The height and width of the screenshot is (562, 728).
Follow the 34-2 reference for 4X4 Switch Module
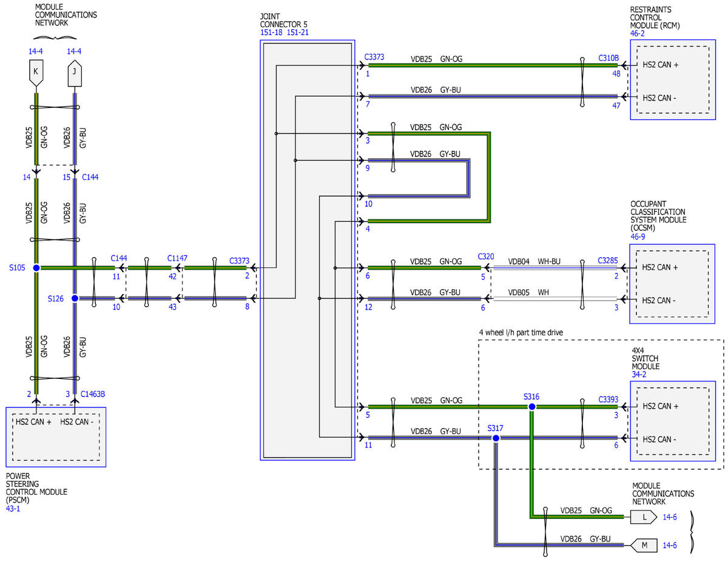point(638,375)
